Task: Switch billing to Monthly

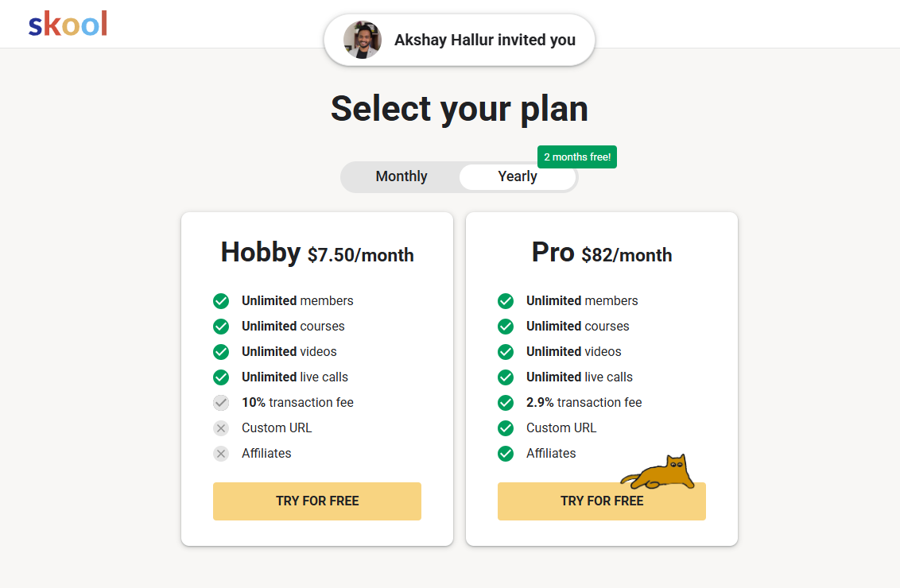Action: coord(402,176)
